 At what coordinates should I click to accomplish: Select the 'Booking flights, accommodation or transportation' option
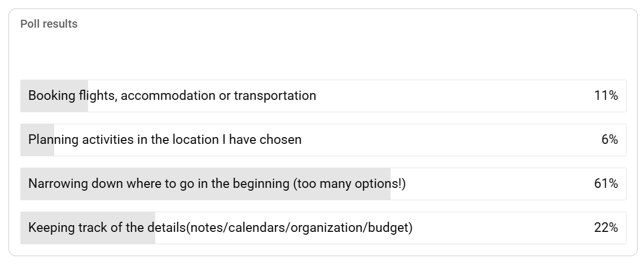(x=172, y=96)
